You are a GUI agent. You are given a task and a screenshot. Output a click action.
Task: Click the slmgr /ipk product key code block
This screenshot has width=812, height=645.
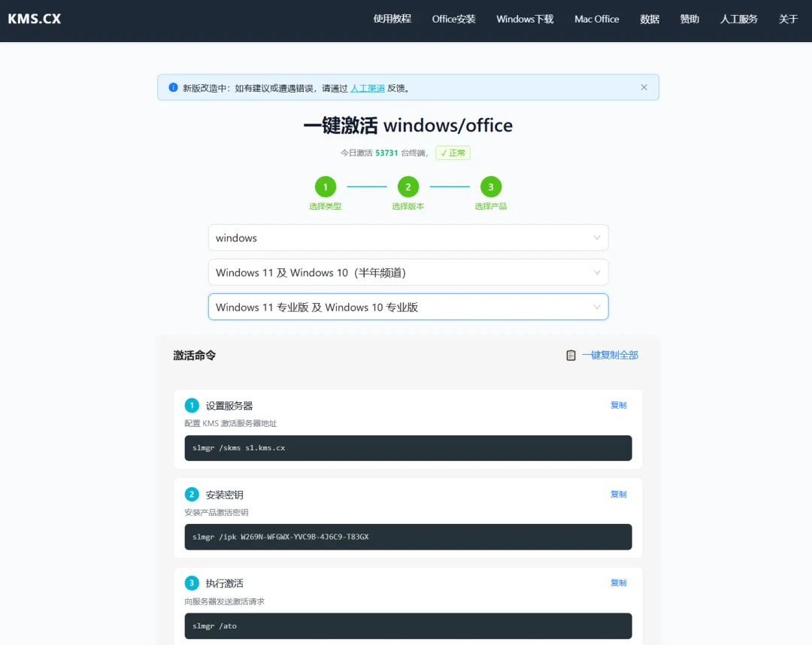(408, 537)
